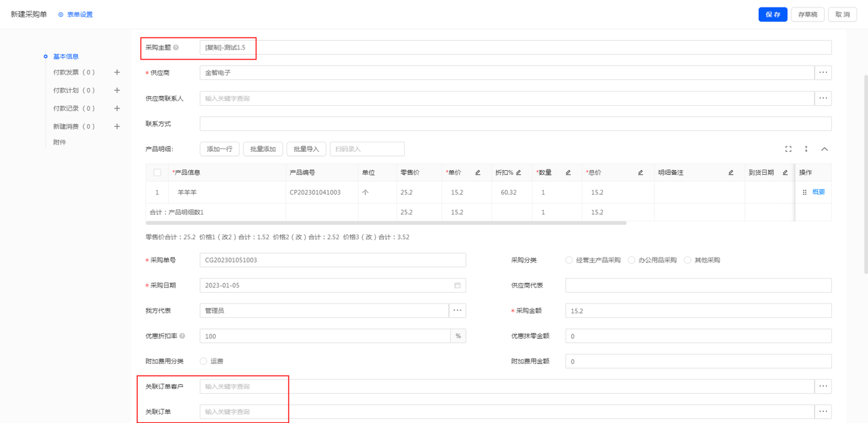
Task: Tick the header checkbox in product table
Action: coord(157,173)
